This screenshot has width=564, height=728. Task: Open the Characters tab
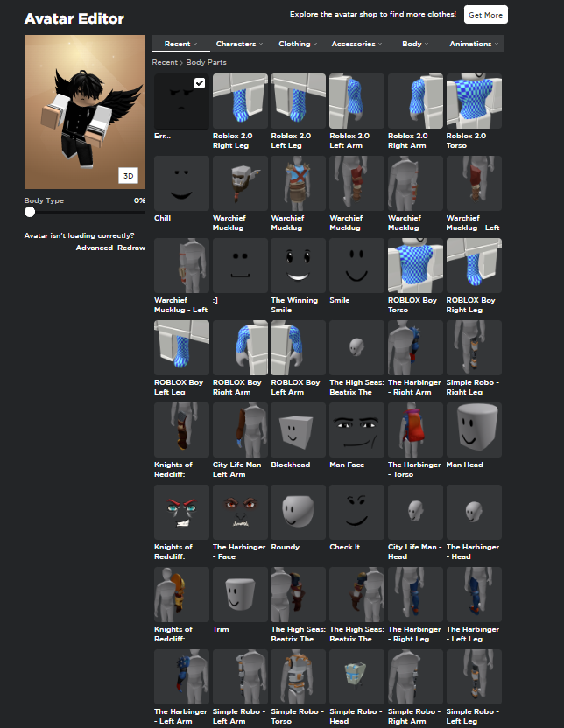(239, 44)
